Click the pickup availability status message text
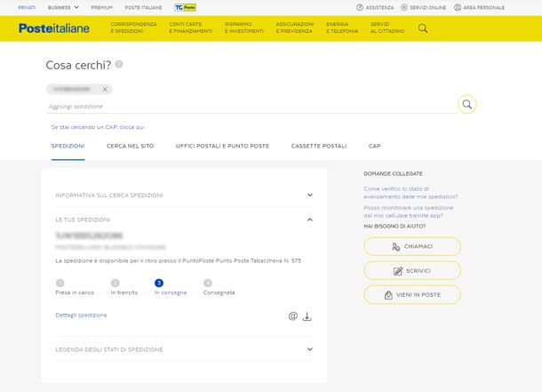Viewport: 542px width, 392px height. (x=179, y=261)
